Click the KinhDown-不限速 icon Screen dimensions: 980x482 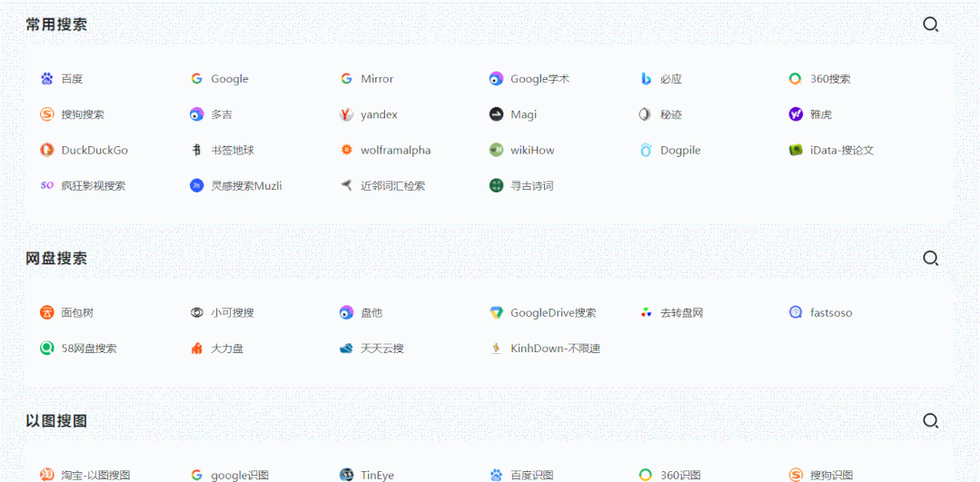pyautogui.click(x=496, y=348)
